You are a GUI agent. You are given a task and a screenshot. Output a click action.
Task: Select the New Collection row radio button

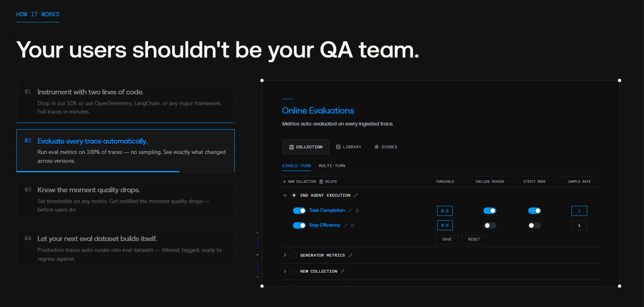tap(294, 271)
